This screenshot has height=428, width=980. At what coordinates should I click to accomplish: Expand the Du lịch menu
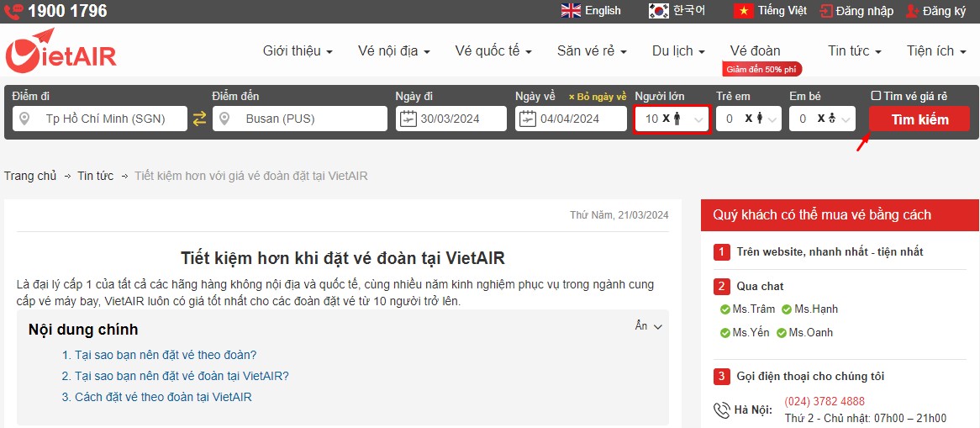[x=679, y=51]
